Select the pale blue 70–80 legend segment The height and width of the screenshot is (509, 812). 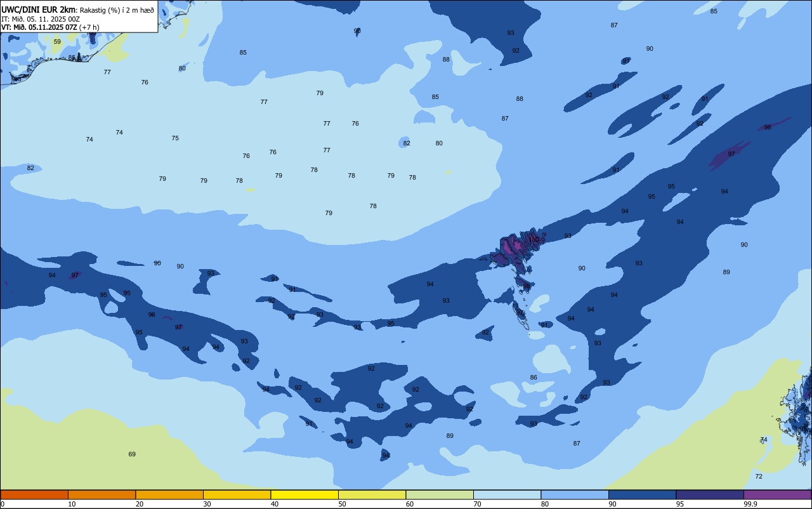tap(507, 494)
